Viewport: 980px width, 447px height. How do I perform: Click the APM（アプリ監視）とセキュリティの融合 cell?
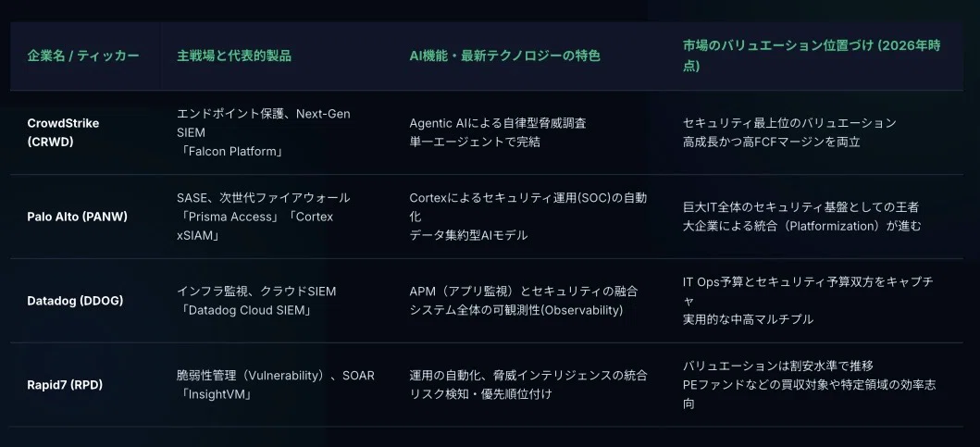[523, 301]
